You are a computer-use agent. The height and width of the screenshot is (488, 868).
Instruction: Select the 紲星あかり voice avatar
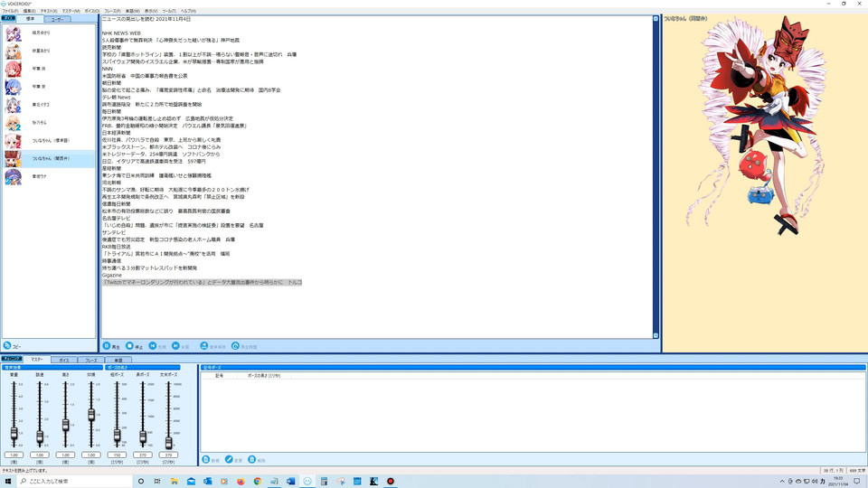pyautogui.click(x=13, y=51)
